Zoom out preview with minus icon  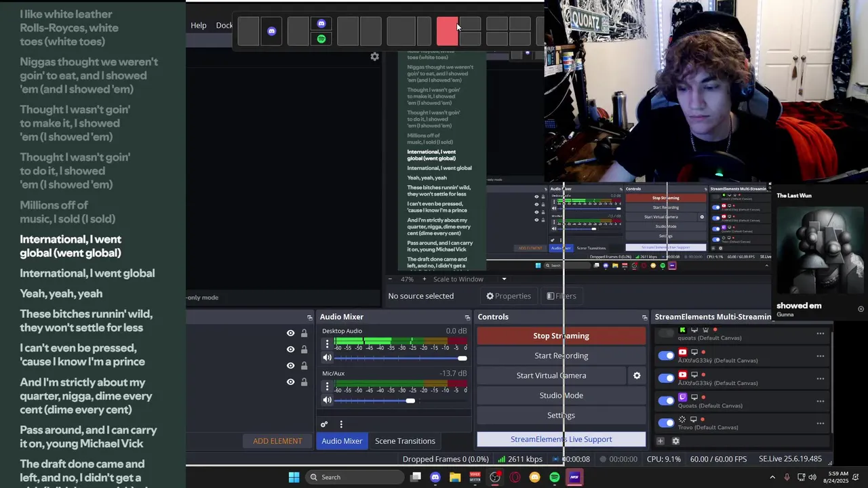[390, 279]
